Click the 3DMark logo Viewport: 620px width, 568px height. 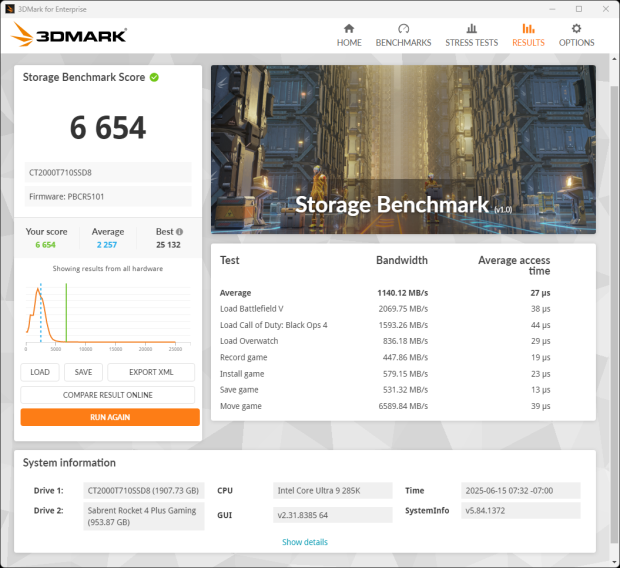coord(69,35)
